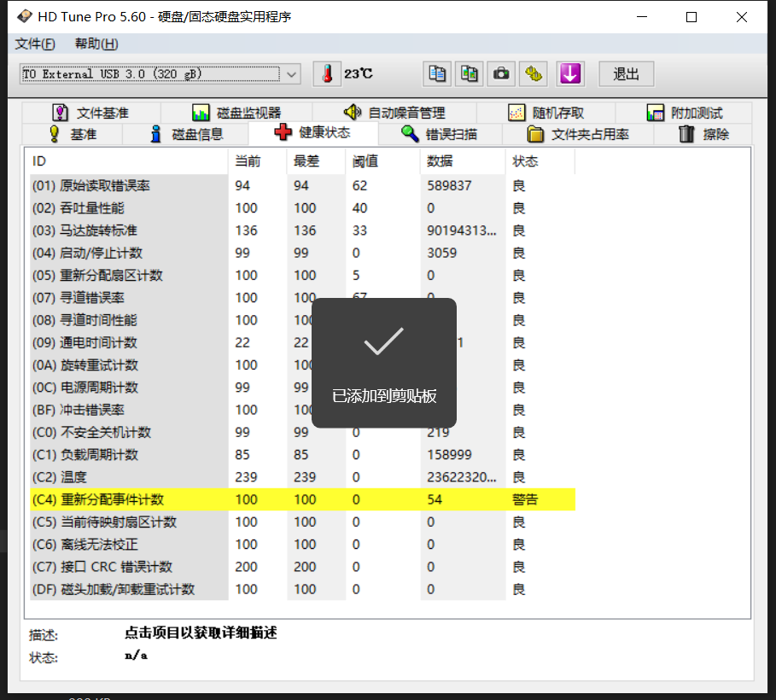Switch to the 磁盘监视器 tab

(236, 113)
